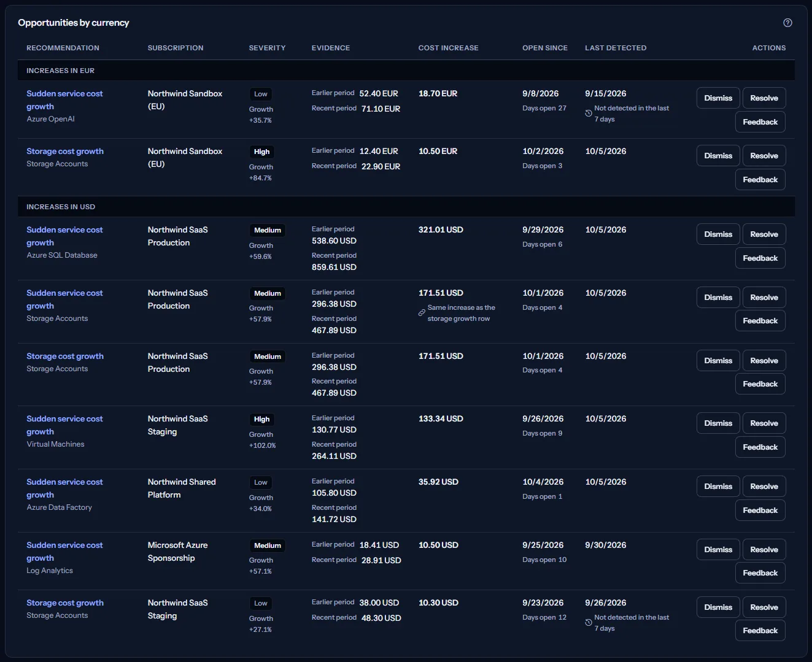Give feedback on 10.30 USD staging row
The image size is (812, 662).
coord(760,631)
